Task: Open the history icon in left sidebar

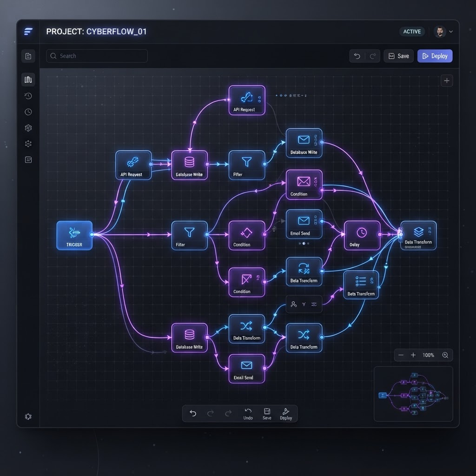Action: point(28,96)
